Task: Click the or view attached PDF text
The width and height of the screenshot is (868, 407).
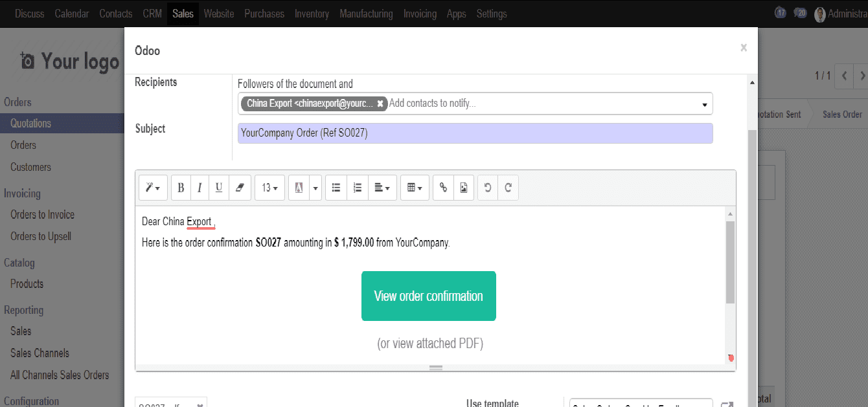Action: 430,344
